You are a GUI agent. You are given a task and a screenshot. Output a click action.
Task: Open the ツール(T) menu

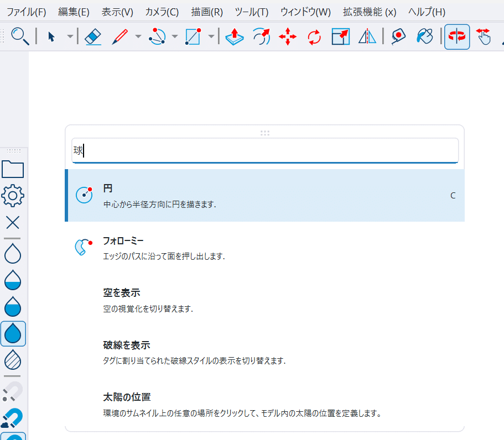[252, 12]
